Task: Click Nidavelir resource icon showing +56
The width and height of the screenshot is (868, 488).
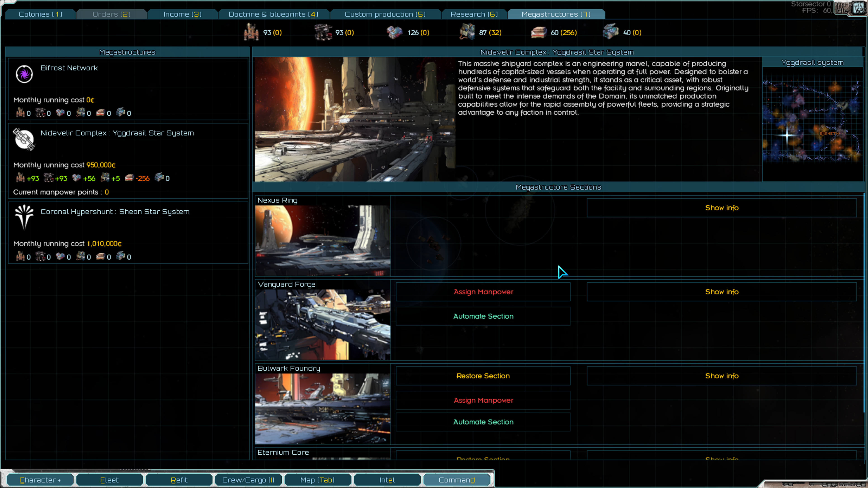Action: pyautogui.click(x=76, y=178)
